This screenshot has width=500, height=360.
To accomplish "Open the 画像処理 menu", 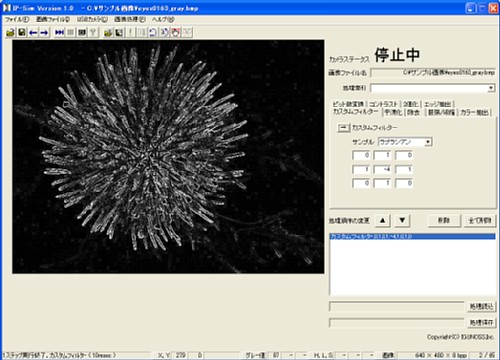I will (x=130, y=19).
